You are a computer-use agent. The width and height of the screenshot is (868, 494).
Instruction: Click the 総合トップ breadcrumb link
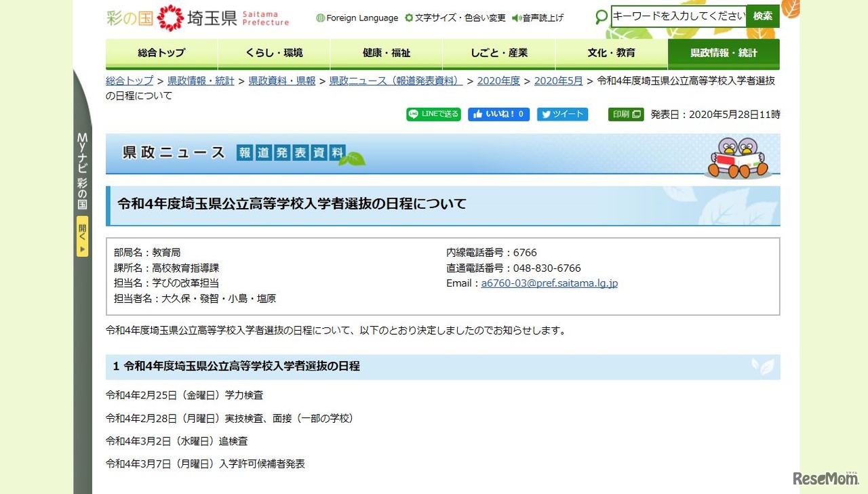(129, 80)
